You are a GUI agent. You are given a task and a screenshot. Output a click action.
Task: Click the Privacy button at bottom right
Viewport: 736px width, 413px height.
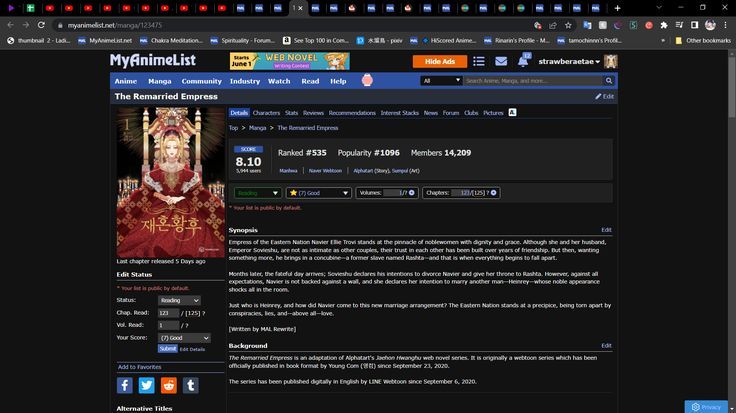pos(706,407)
